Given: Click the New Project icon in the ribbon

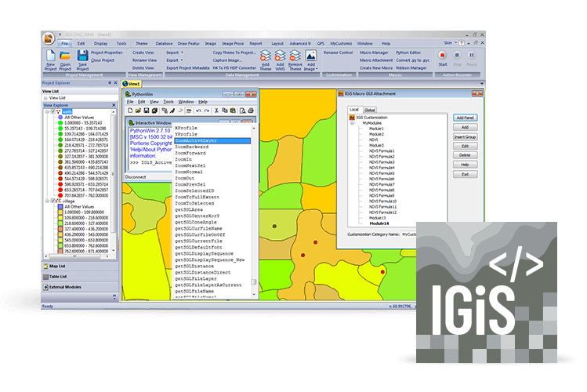Looking at the screenshot, I should [50, 56].
